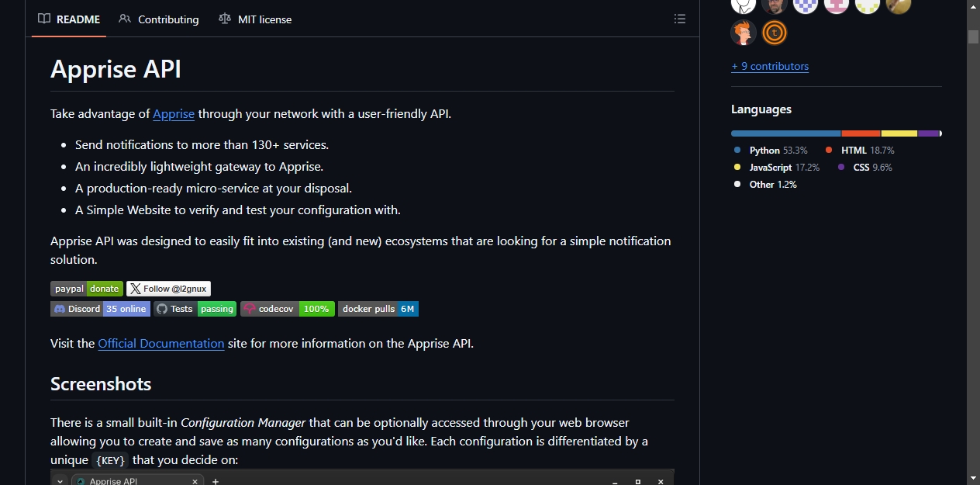
Task: Open the MIT license tab
Action: 255,19
